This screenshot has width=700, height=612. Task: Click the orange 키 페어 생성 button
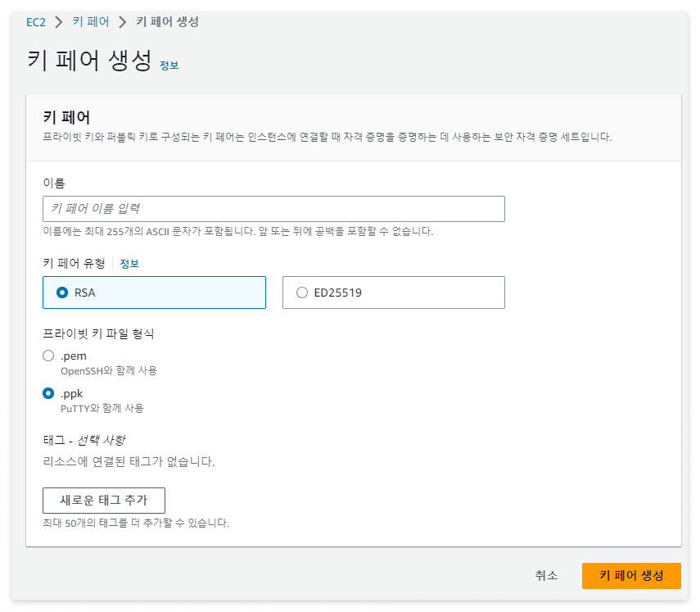click(x=631, y=575)
